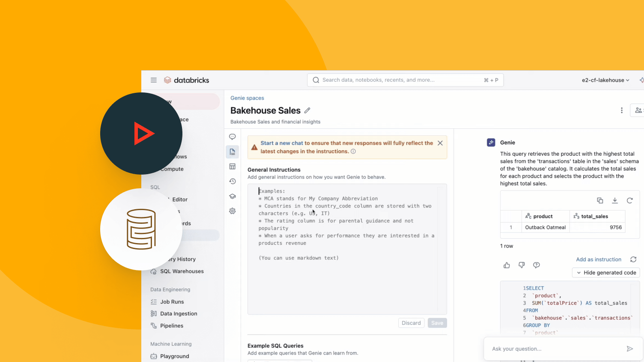Click into the General Instructions text area
The height and width of the screenshot is (362, 644).
tap(347, 249)
